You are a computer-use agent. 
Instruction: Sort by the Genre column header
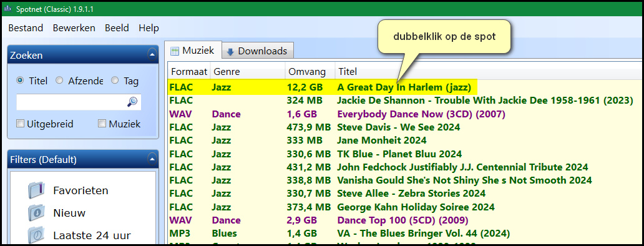pos(248,72)
